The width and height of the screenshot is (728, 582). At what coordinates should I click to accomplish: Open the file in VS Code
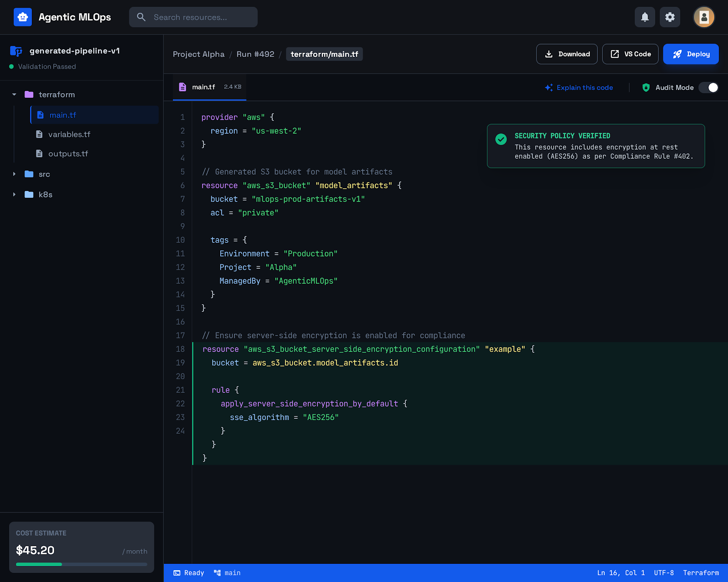pos(630,54)
